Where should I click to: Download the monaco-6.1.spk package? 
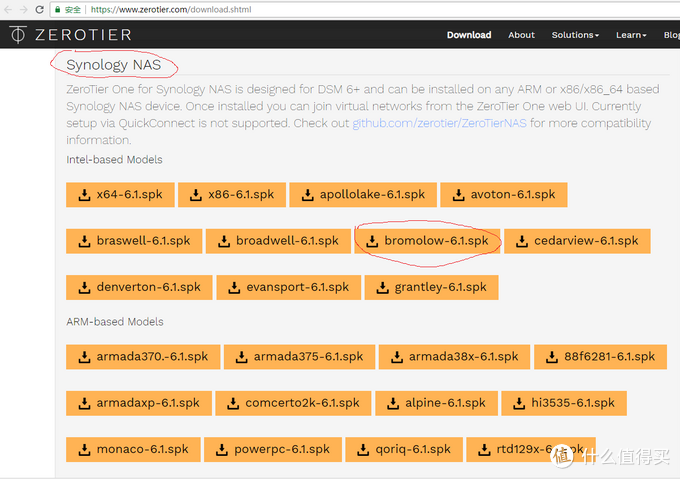[132, 449]
